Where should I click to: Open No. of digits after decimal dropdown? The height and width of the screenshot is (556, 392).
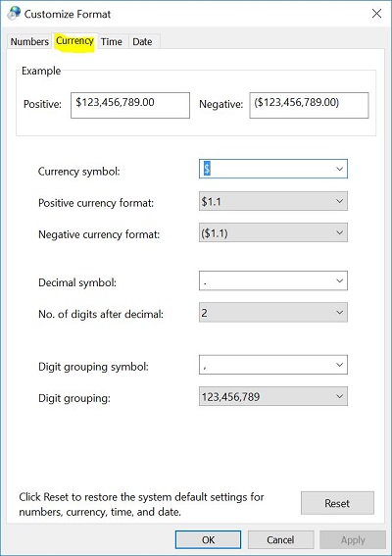(x=273, y=313)
